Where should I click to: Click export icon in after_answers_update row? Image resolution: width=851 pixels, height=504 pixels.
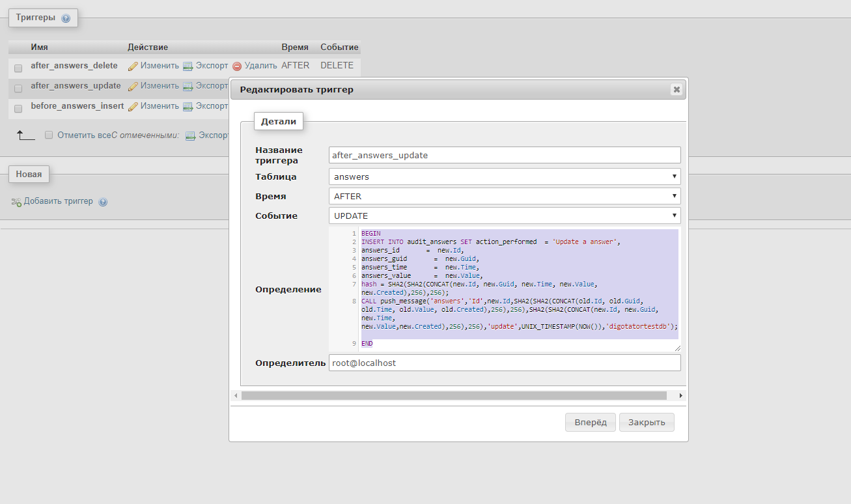(x=188, y=86)
